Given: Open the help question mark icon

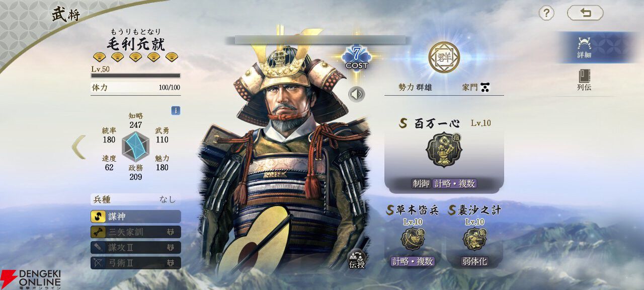Looking at the screenshot, I should pyautogui.click(x=546, y=13).
